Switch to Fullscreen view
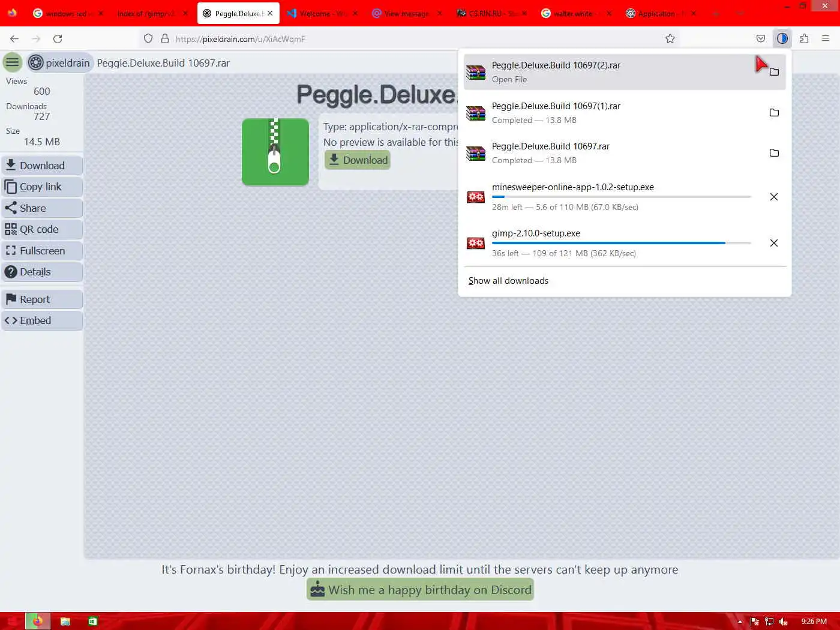Viewport: 840px width, 630px height. pos(42,251)
